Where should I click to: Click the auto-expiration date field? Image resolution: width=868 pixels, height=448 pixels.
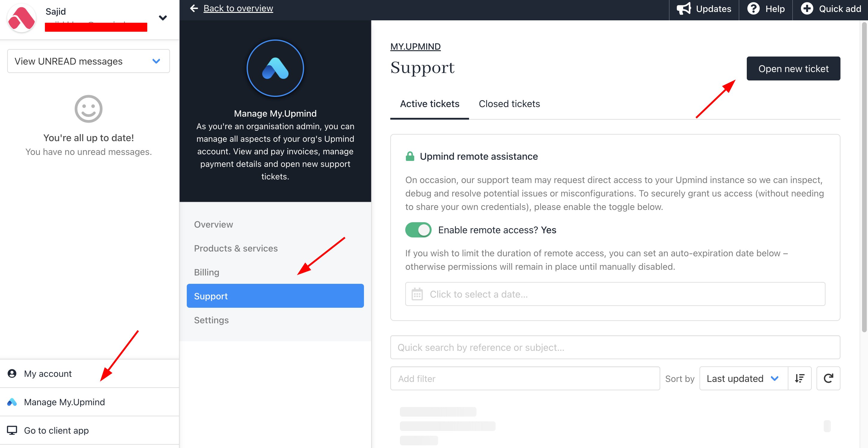coord(615,294)
